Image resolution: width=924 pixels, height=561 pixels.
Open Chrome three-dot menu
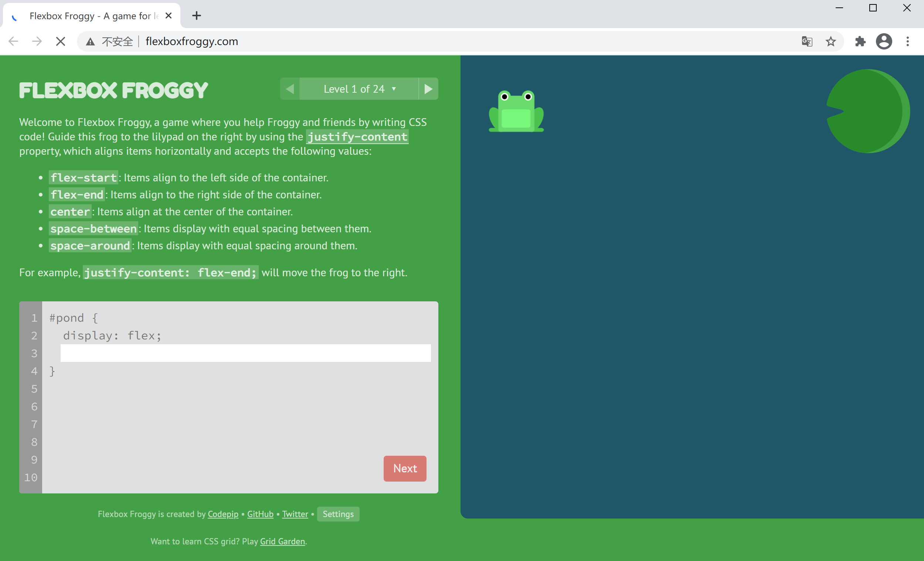[x=908, y=41]
